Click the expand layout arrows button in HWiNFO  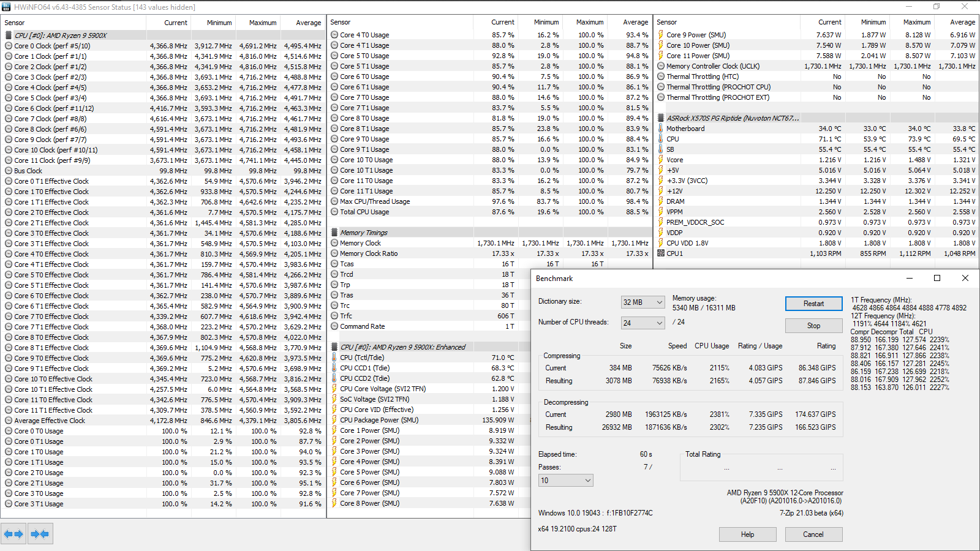(x=13, y=534)
